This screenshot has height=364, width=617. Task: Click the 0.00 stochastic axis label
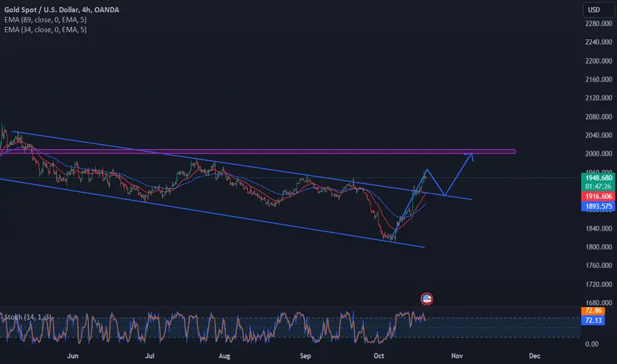click(x=591, y=344)
